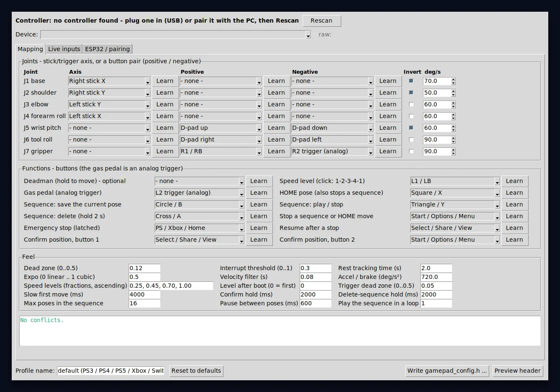Click the Play the sequence in a loop field
The width and height of the screenshot is (560, 392).
[436, 303]
